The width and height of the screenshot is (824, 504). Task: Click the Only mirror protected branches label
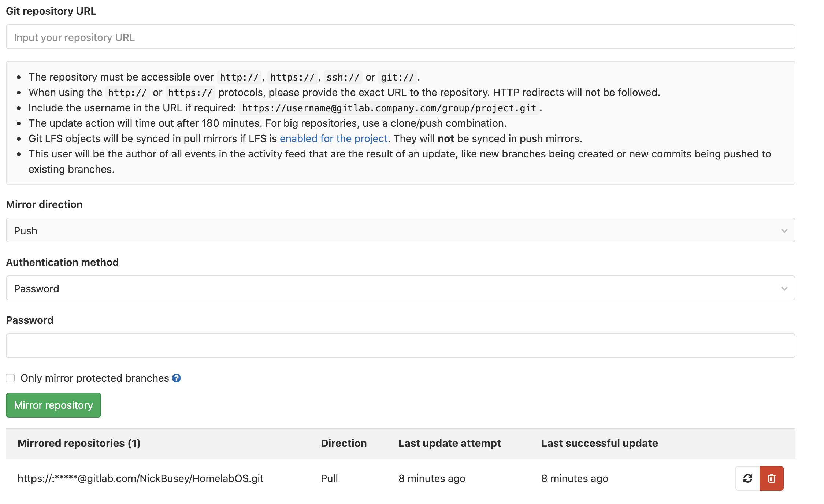click(x=94, y=378)
